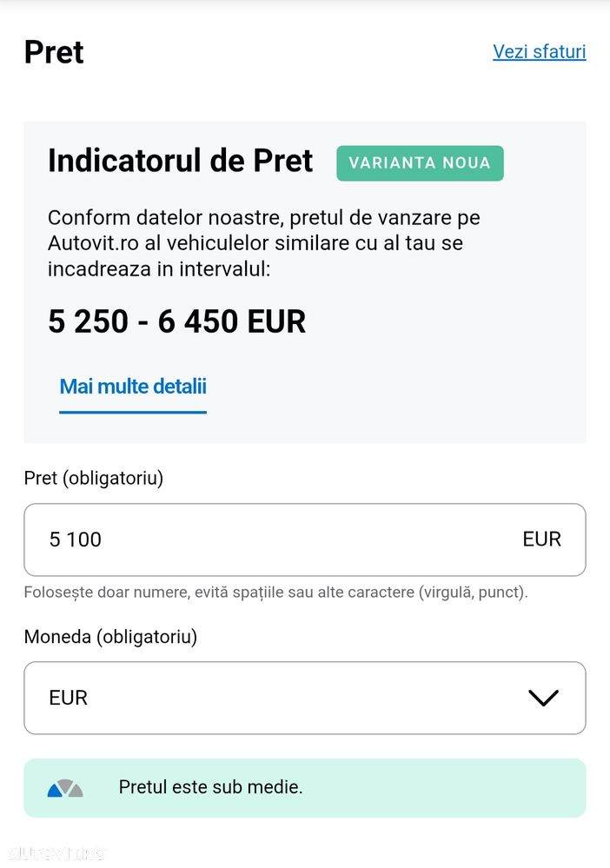The height and width of the screenshot is (868, 610).
Task: Select the 'Pretul este sub medie' message
Action: point(210,789)
